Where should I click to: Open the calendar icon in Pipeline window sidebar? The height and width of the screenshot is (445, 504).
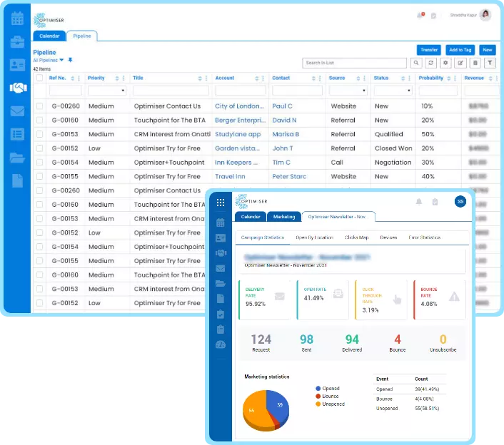tap(17, 19)
